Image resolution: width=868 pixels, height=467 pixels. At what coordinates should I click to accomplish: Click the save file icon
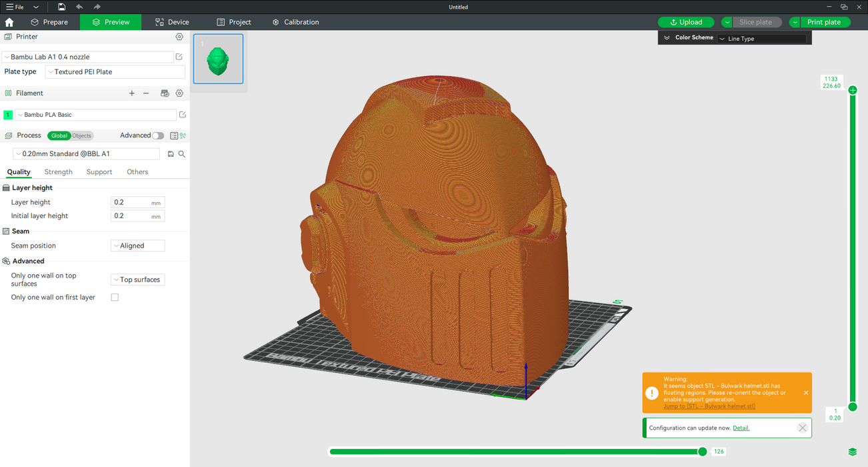pyautogui.click(x=61, y=7)
